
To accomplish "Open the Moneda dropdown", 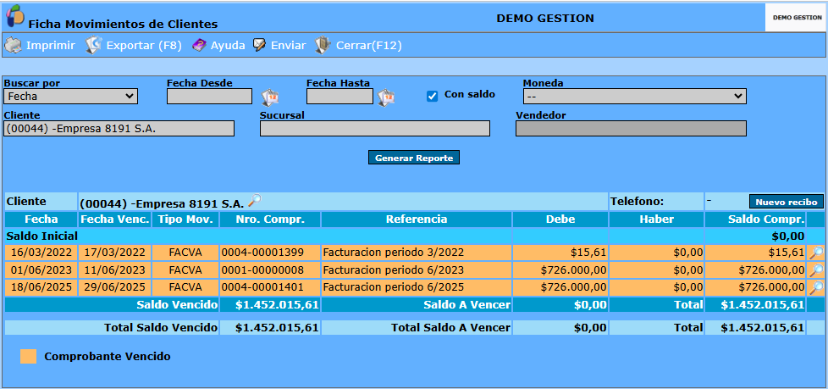I will click(x=635, y=97).
